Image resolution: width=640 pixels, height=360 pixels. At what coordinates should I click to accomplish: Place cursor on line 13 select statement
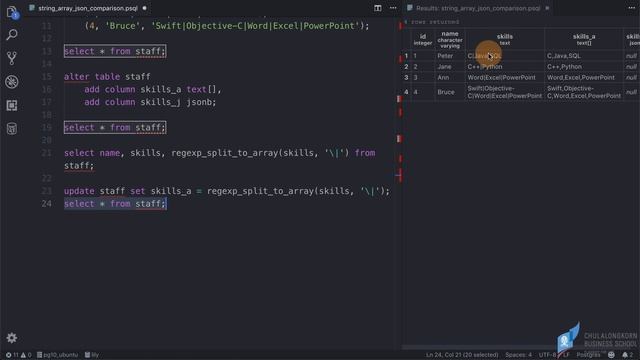tap(115, 51)
